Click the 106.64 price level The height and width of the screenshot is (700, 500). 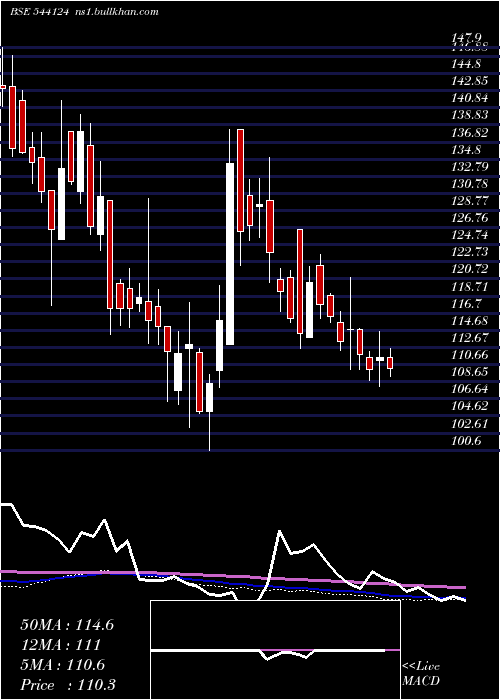470,389
